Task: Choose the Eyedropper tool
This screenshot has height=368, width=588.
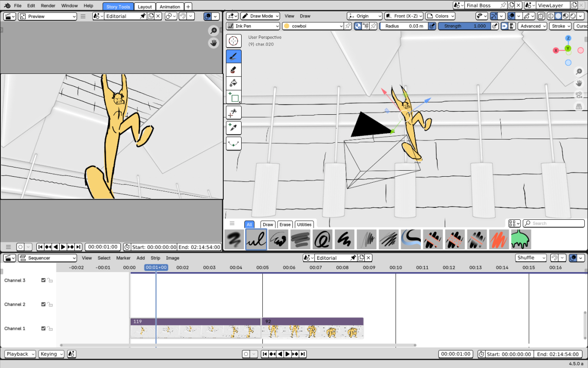Action: (x=234, y=128)
